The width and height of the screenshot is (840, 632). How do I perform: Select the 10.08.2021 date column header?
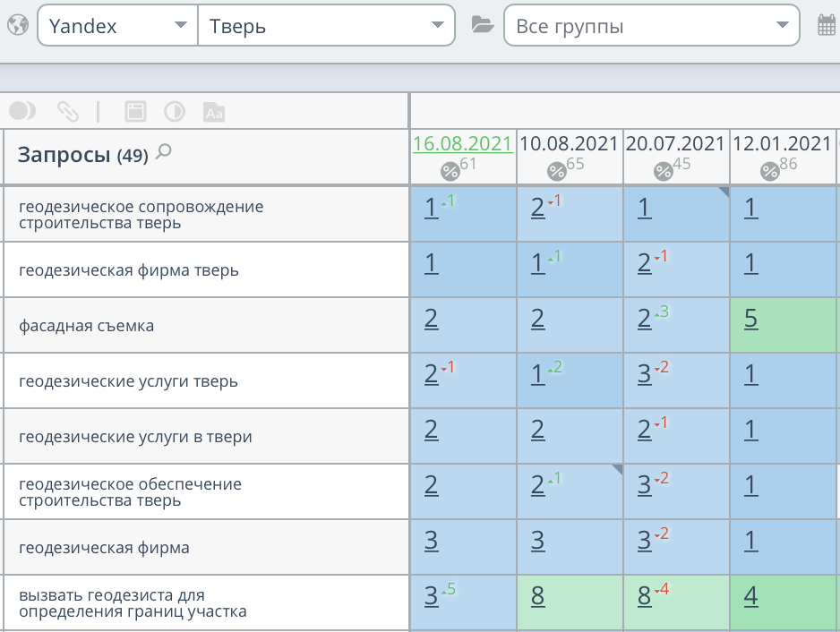(569, 143)
